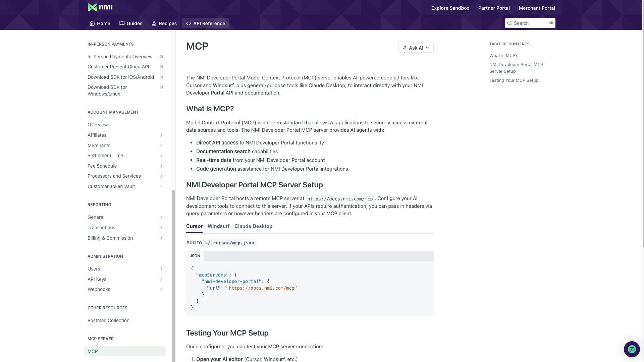
Task: Click inside the Search input field
Action: point(530,23)
